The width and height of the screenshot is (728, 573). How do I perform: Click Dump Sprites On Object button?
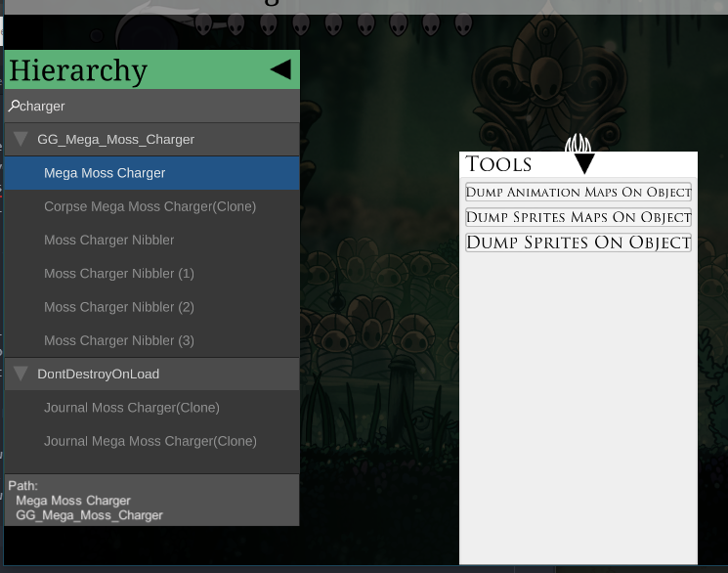click(578, 242)
